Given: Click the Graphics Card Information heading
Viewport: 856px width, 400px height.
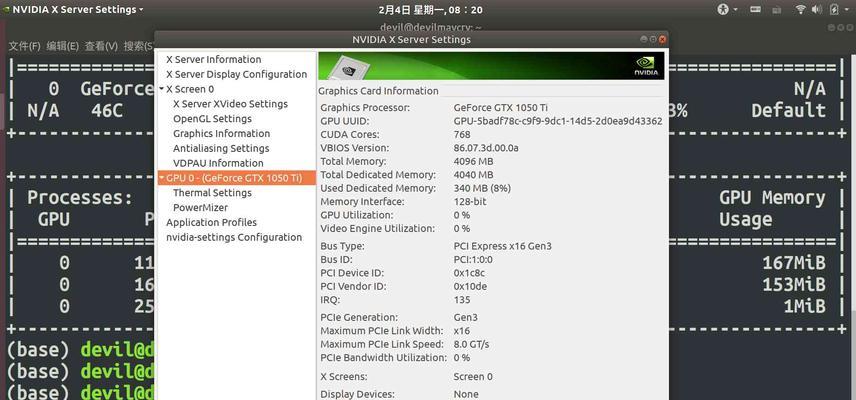Looking at the screenshot, I should point(378,91).
